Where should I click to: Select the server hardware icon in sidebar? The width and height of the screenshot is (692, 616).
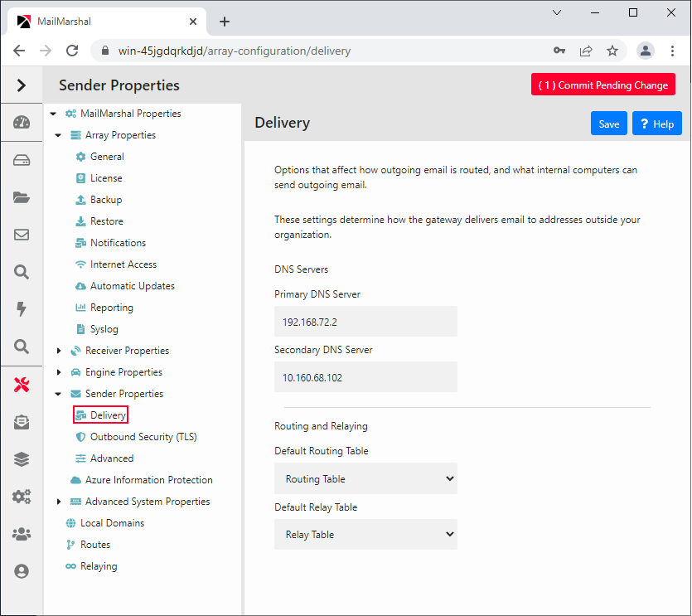coord(22,159)
